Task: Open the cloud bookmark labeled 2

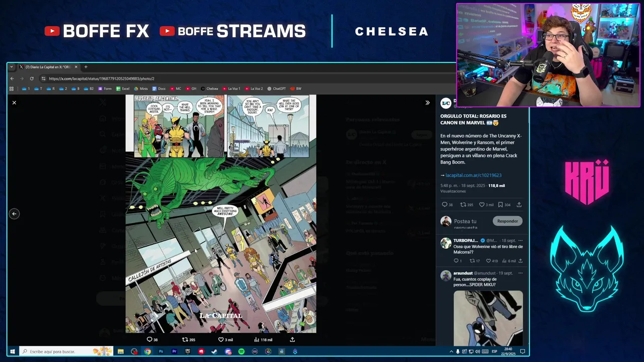Action: pyautogui.click(x=63, y=88)
